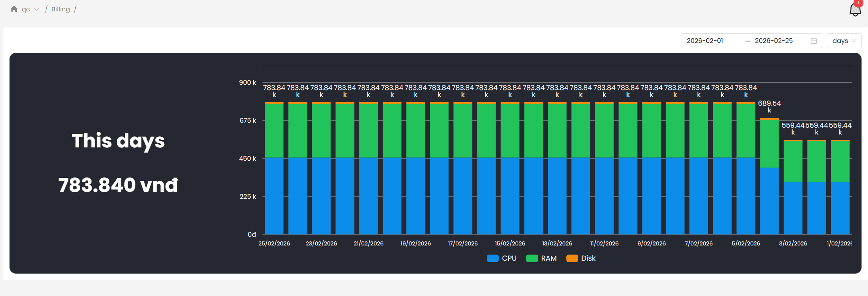Click the arrow between the two dates

747,41
